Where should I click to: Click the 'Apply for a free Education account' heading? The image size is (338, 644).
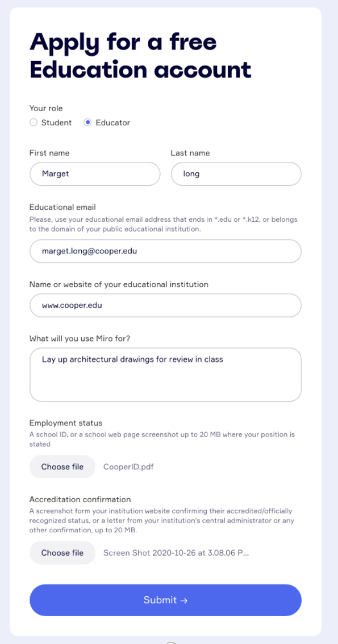click(140, 56)
